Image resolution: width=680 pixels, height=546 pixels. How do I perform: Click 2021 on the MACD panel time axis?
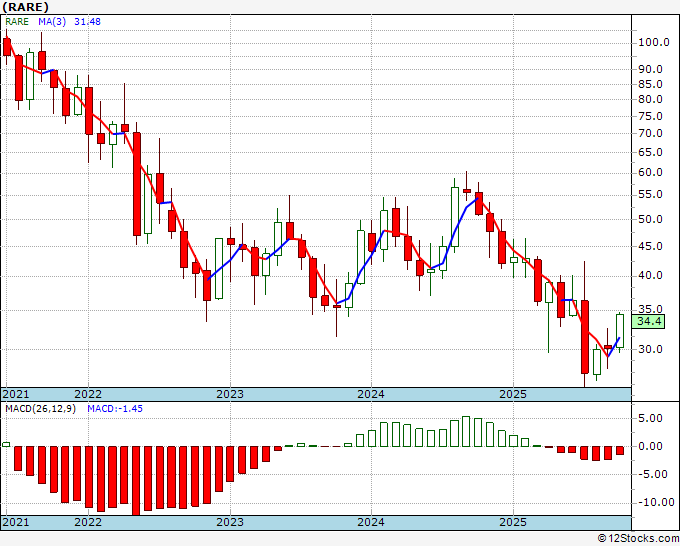pyautogui.click(x=16, y=522)
